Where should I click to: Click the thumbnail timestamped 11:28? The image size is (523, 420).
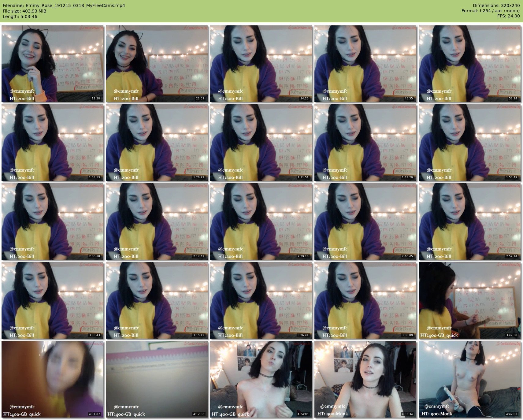point(52,64)
